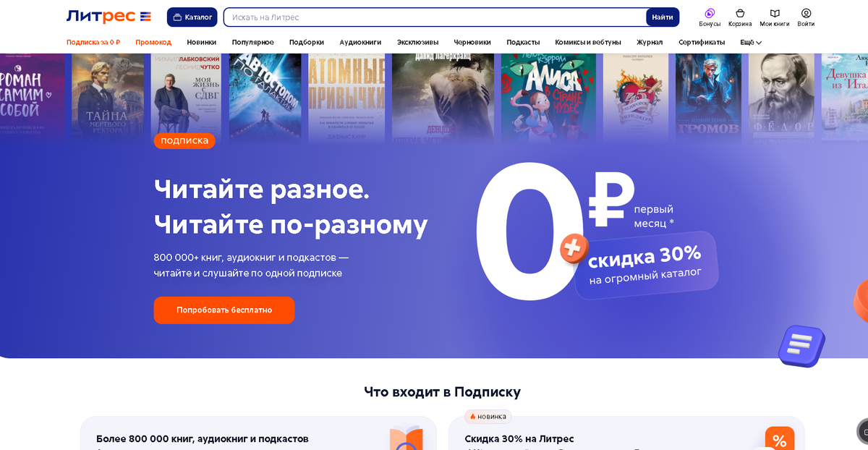Screen dimensions: 868x450
Task: Click the orange percent discount icon
Action: (x=780, y=439)
